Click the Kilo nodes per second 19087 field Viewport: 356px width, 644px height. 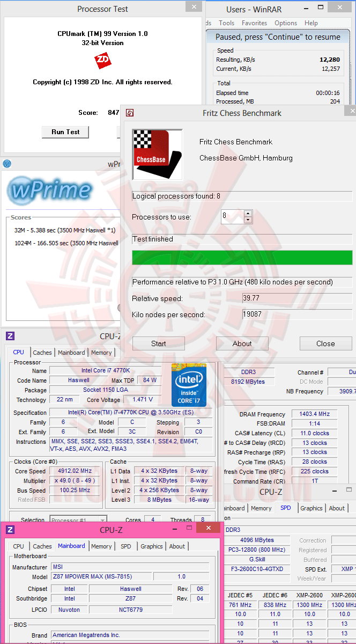297,314
